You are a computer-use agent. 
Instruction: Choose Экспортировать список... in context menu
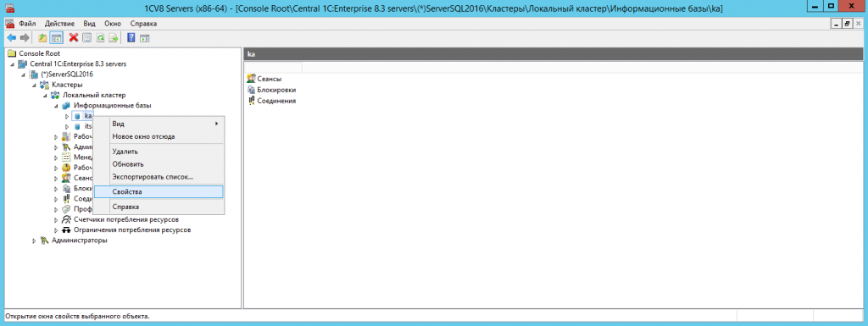point(159,177)
